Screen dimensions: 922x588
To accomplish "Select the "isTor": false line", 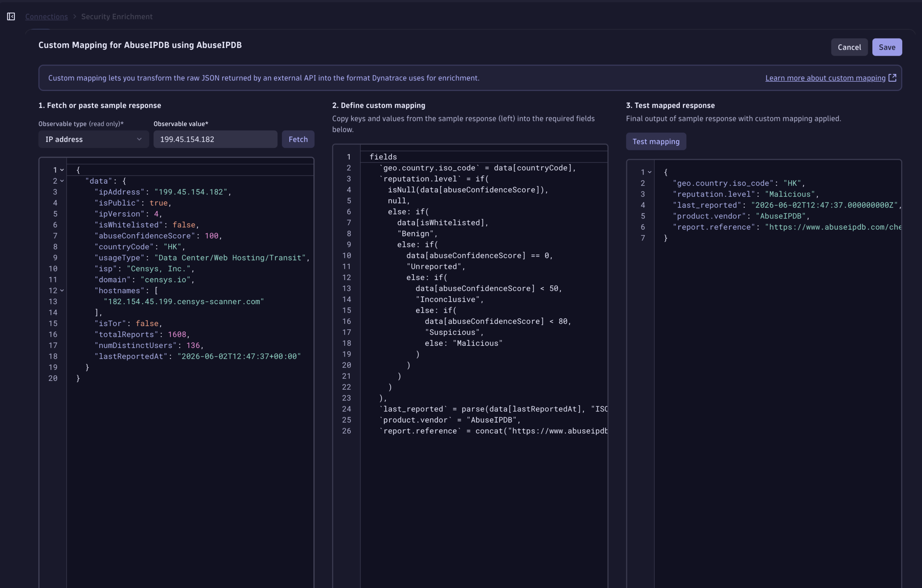I will [128, 324].
